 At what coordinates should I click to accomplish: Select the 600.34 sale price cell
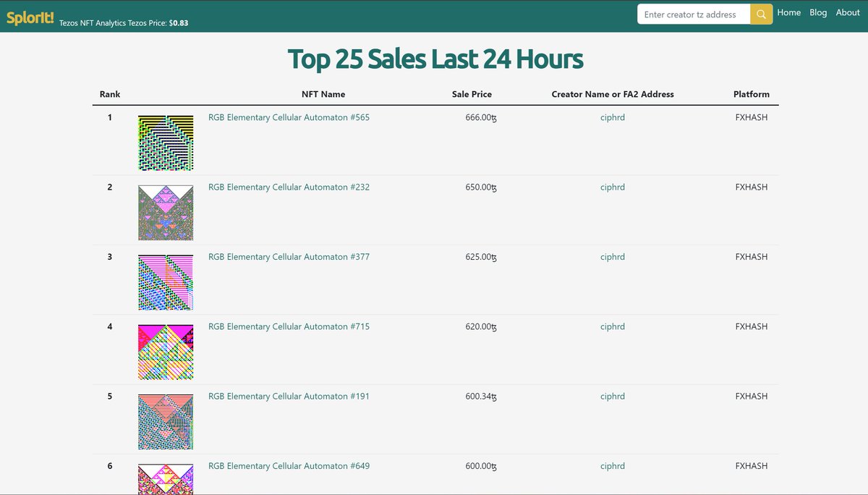coord(481,396)
